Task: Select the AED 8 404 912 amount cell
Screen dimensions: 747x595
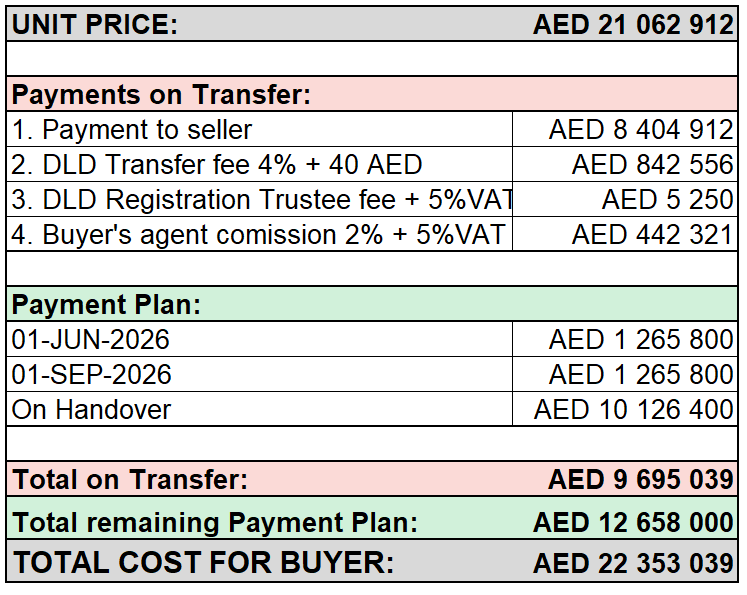Action: (625, 129)
